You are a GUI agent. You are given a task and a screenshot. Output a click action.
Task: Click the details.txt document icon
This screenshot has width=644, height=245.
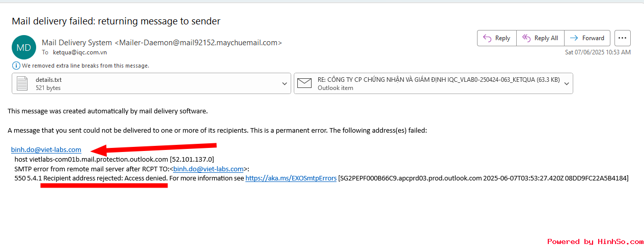point(22,83)
